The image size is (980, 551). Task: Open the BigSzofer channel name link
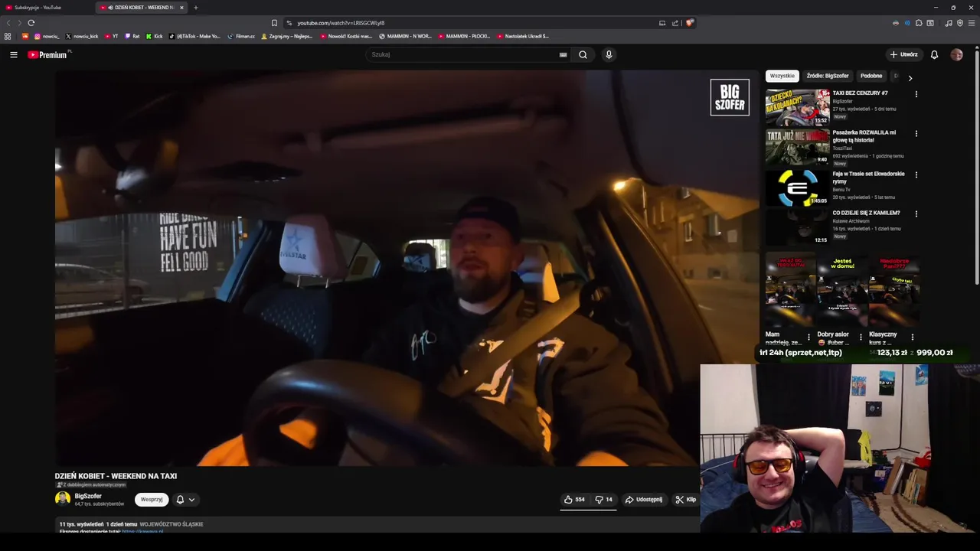click(x=88, y=496)
